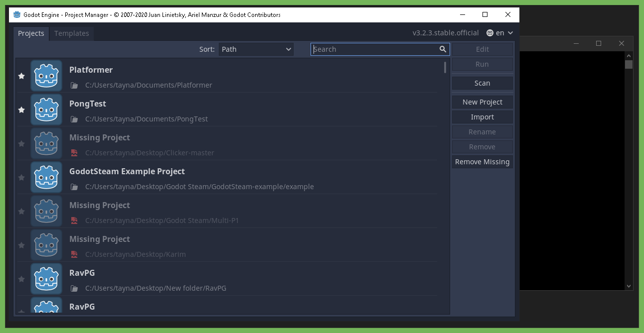Click the broken folder icon beside Clicker-master
Viewport: 644px width, 333px height.
pos(74,153)
